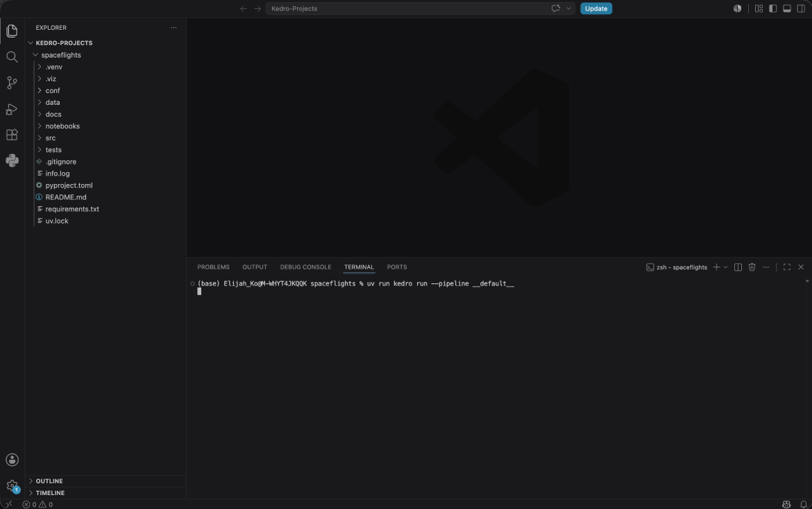Viewport: 812px width, 509px height.
Task: Open the Accounts menu icon
Action: pos(12,460)
